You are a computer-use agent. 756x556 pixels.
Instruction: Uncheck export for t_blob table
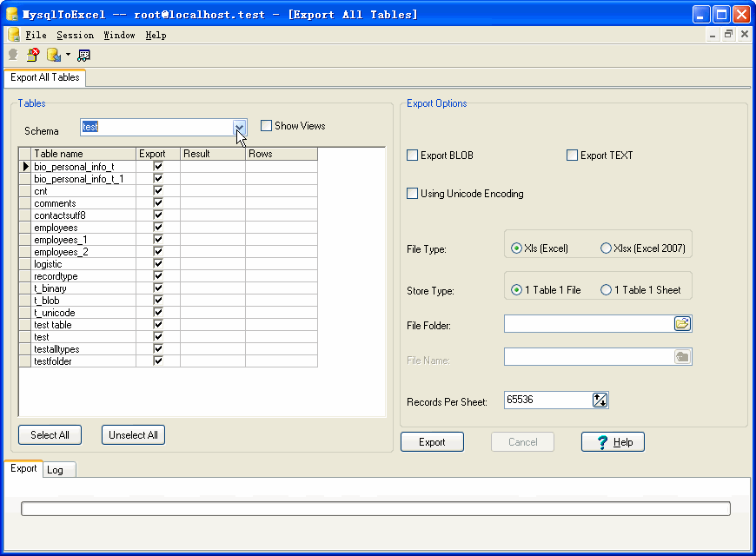[157, 300]
